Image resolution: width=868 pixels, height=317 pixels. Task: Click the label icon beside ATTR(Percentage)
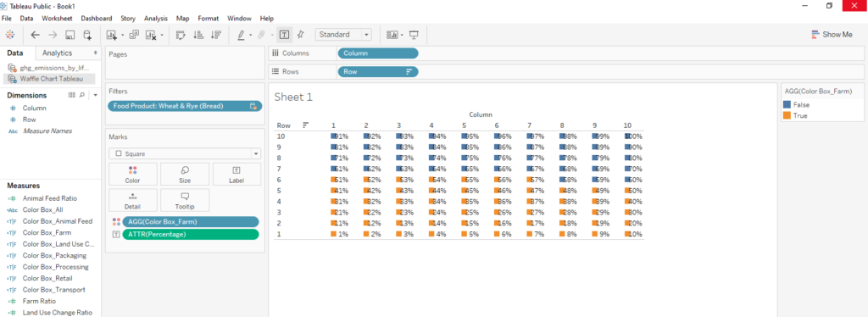click(x=116, y=235)
